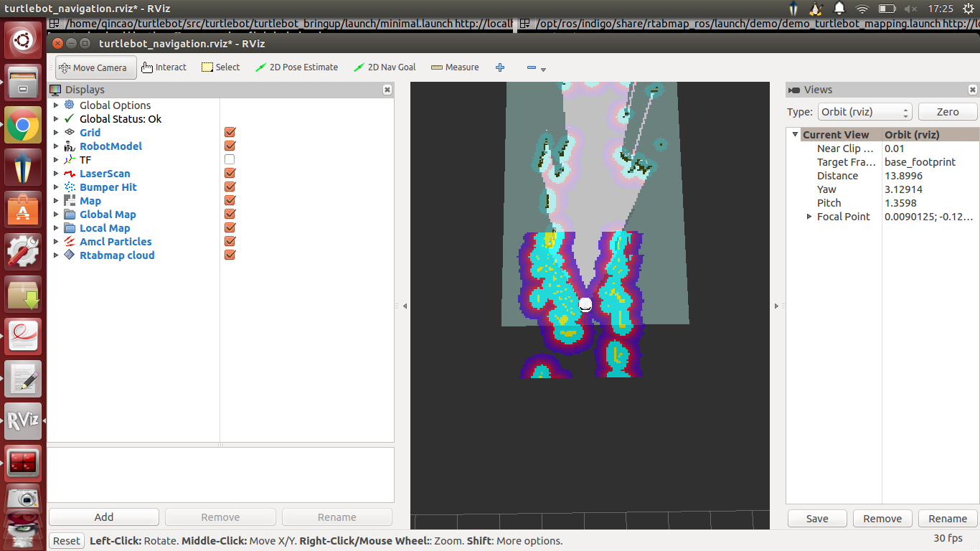The image size is (980, 551).
Task: Uncheck the LaserScan display checkbox
Action: pos(230,174)
